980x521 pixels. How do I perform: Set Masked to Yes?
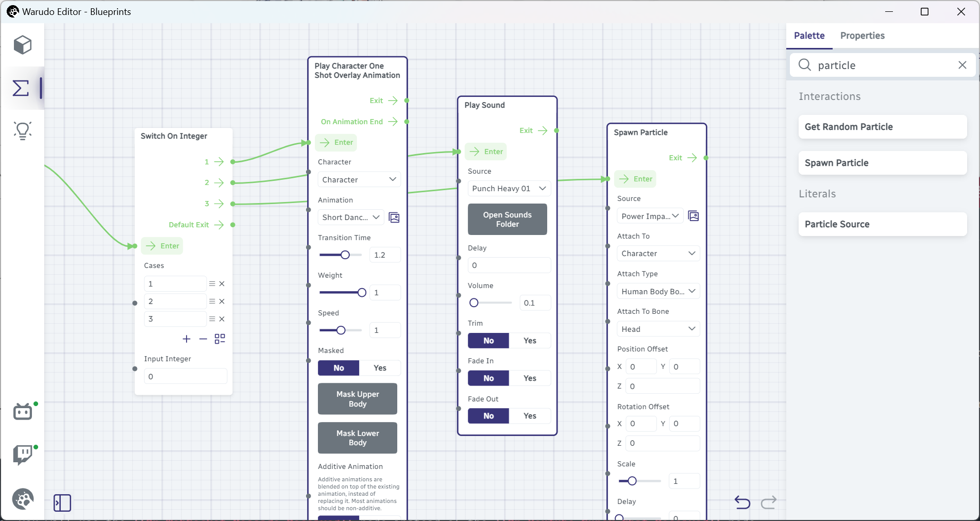(380, 368)
